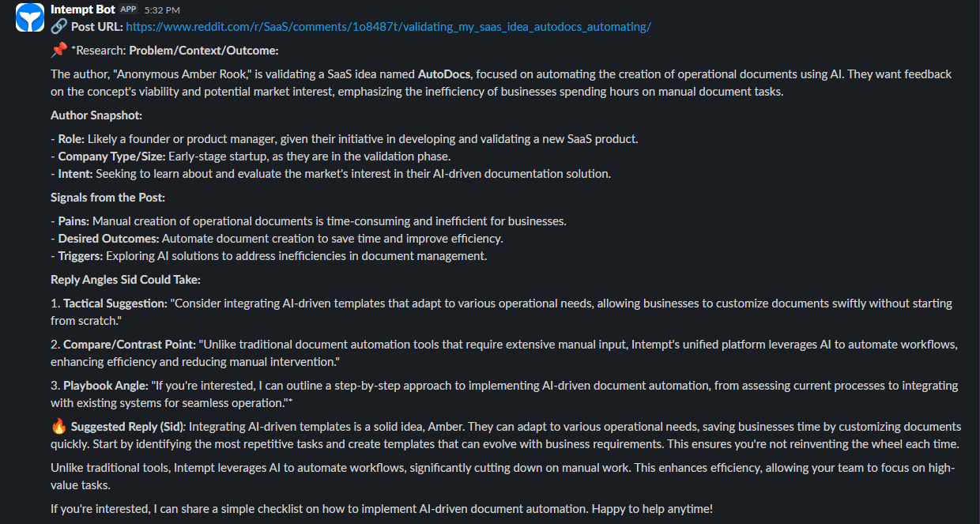Click the Tactical Suggestion label

tap(115, 303)
